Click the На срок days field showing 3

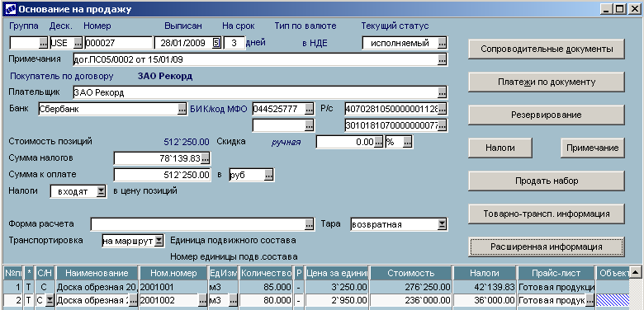coord(234,43)
